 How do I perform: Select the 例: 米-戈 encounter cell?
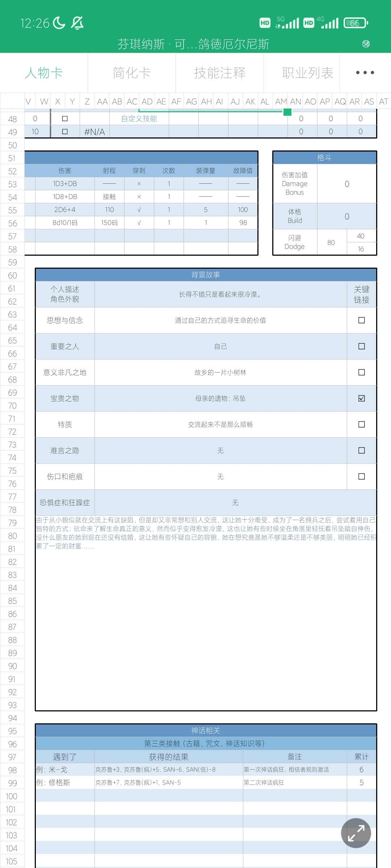click(x=65, y=770)
